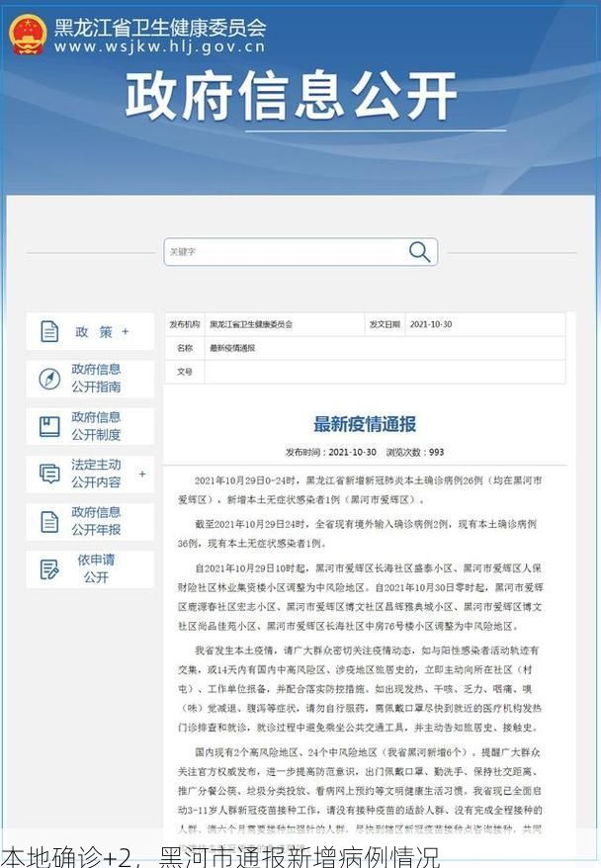Click the 政府信息公开 banner heading

click(291, 95)
